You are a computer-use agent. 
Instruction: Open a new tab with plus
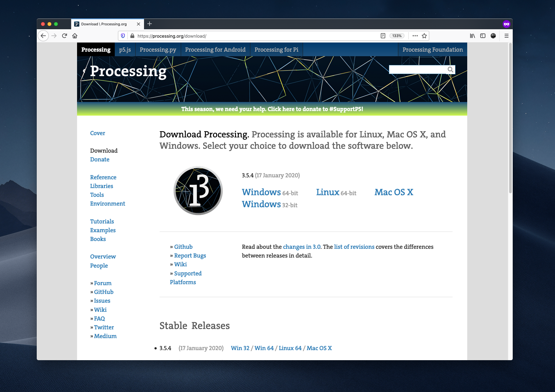pos(150,24)
